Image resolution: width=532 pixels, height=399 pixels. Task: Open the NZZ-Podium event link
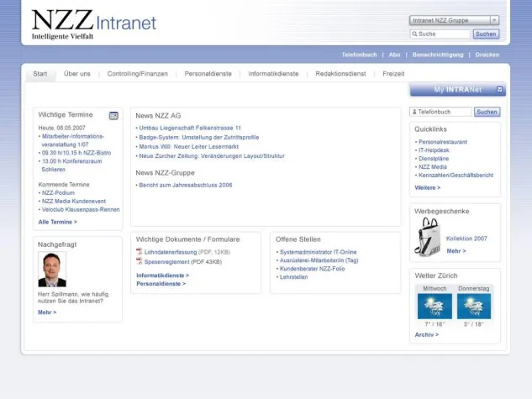tap(58, 192)
